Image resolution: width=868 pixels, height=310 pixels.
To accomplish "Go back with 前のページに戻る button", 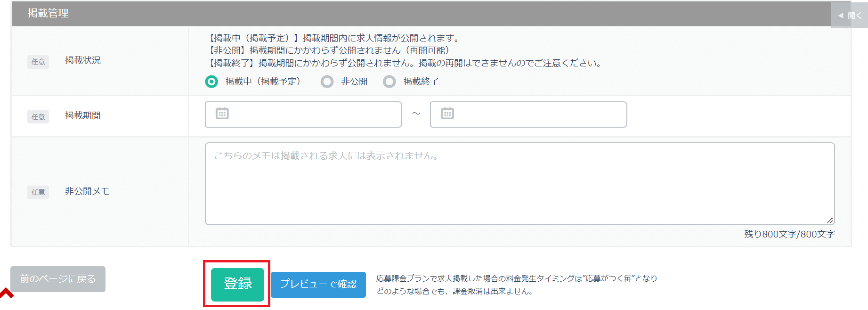I will [58, 279].
